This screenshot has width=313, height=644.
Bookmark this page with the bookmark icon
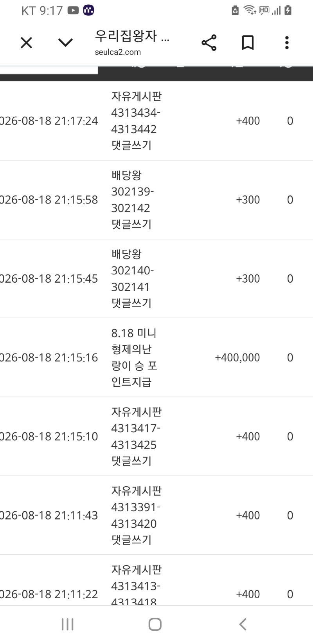pyautogui.click(x=248, y=42)
